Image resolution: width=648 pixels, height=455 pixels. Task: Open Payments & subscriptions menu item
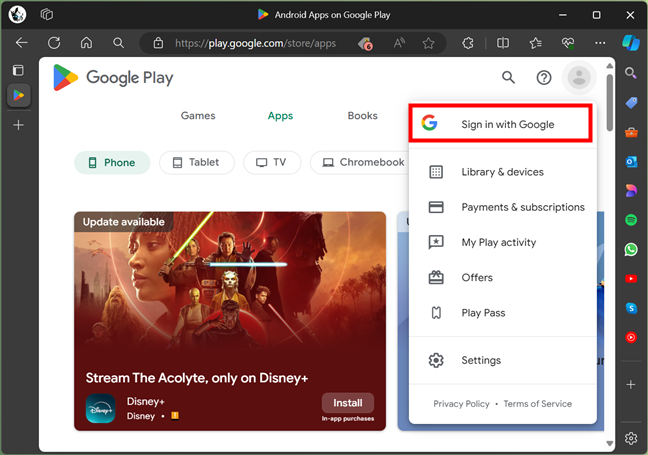pos(503,207)
